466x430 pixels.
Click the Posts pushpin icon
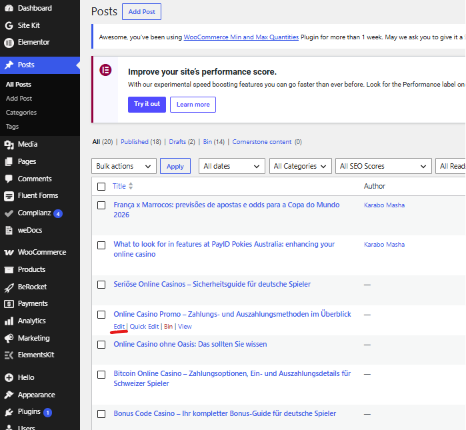tap(9, 65)
